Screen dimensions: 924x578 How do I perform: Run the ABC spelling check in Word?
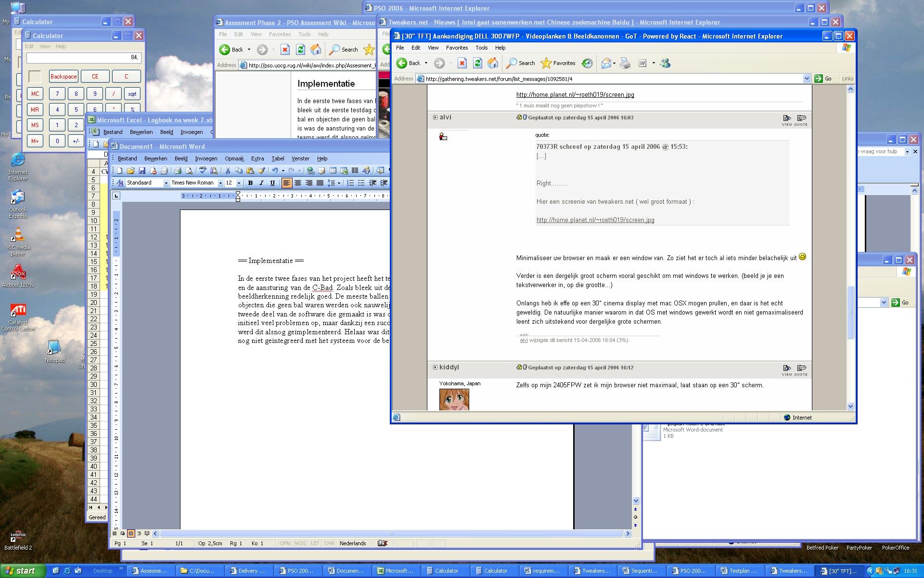click(203, 171)
